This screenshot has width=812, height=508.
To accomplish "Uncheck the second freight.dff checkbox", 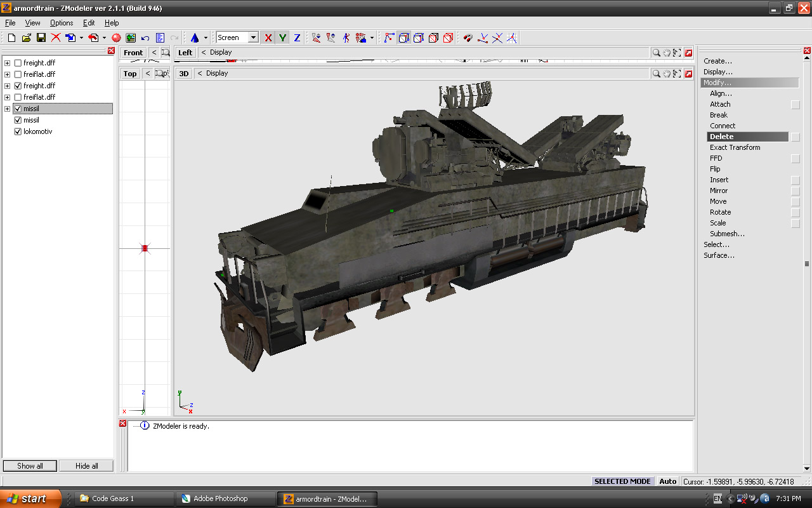I will click(x=18, y=86).
